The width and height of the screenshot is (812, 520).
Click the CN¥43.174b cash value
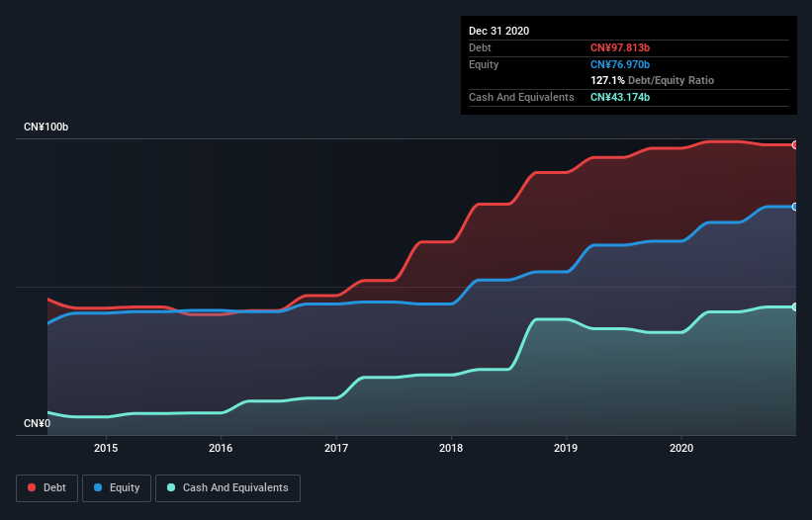click(620, 97)
